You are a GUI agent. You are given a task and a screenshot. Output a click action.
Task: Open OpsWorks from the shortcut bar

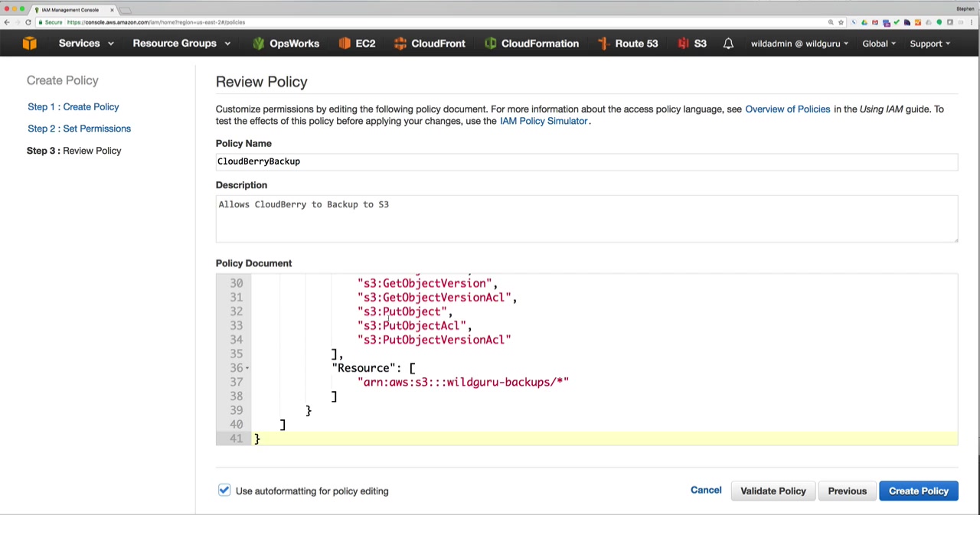(286, 44)
